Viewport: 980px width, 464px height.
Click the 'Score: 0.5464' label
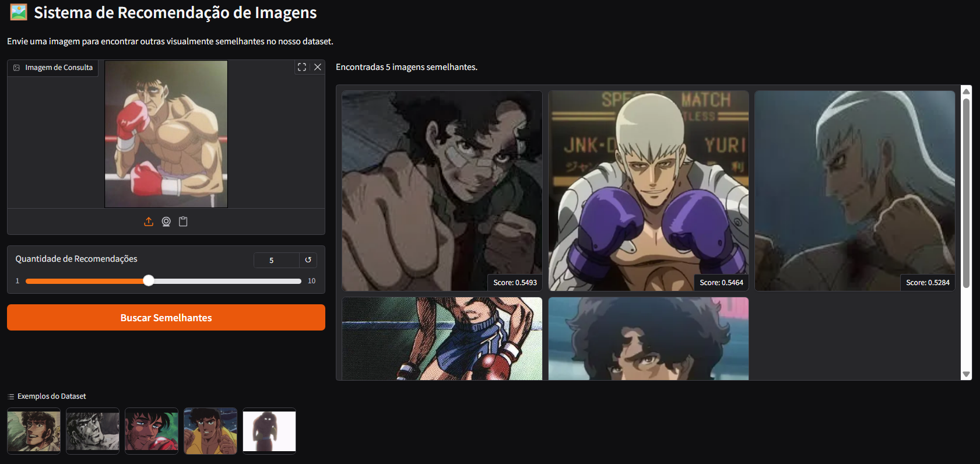click(x=721, y=283)
